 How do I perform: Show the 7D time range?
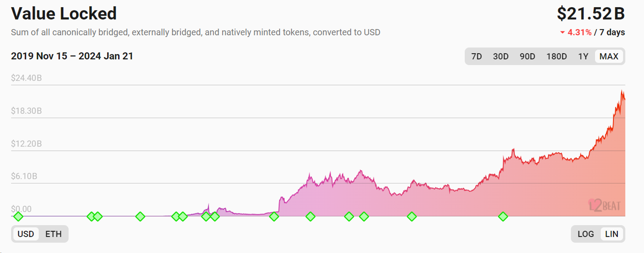pyautogui.click(x=477, y=57)
